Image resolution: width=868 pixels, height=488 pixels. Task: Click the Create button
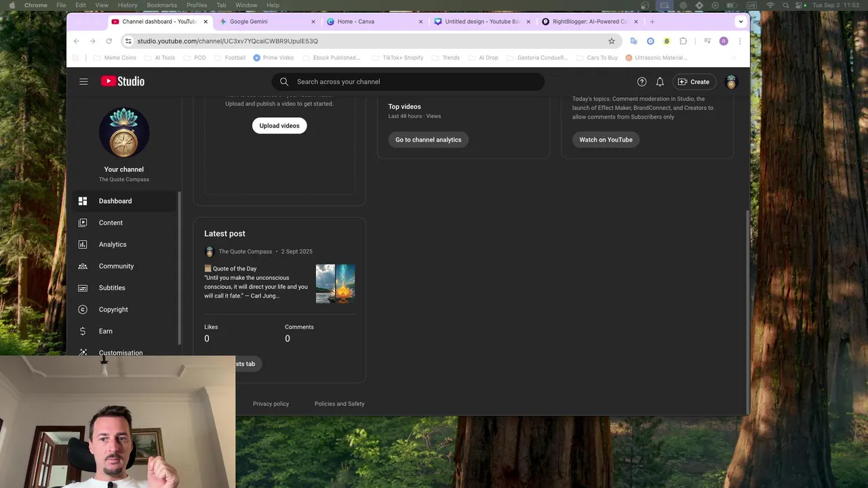pyautogui.click(x=694, y=82)
